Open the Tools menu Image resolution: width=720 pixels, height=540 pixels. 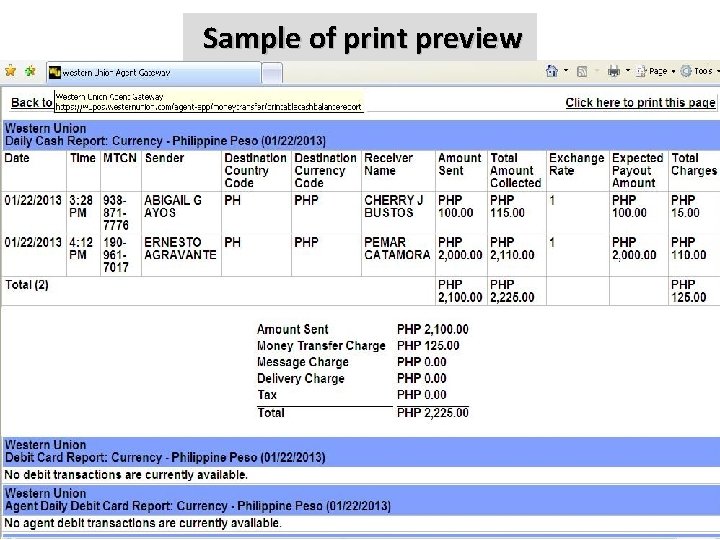pyautogui.click(x=698, y=71)
